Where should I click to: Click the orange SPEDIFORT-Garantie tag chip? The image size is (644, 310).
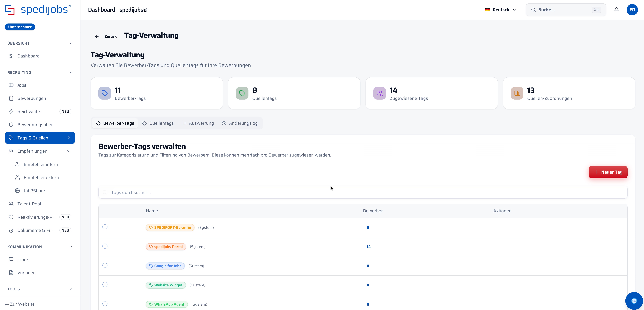pyautogui.click(x=170, y=227)
